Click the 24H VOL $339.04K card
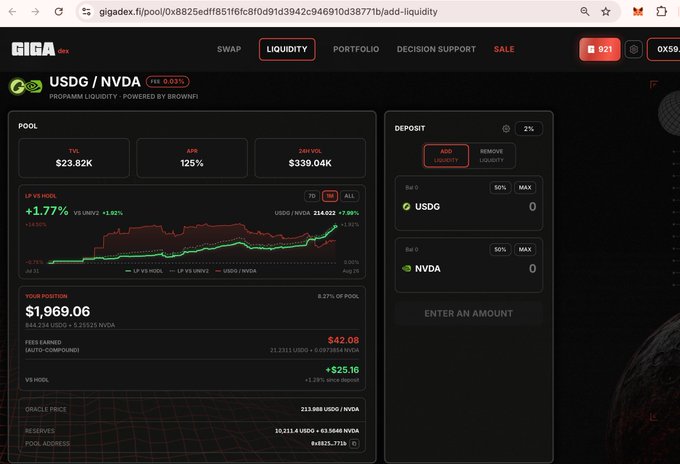680x464 pixels. coord(310,158)
